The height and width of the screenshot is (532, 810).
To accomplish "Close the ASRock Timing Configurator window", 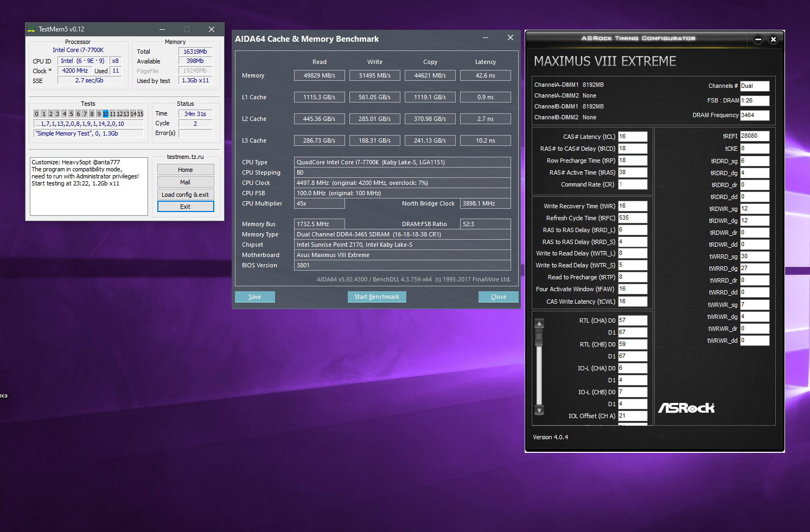I will coord(774,39).
